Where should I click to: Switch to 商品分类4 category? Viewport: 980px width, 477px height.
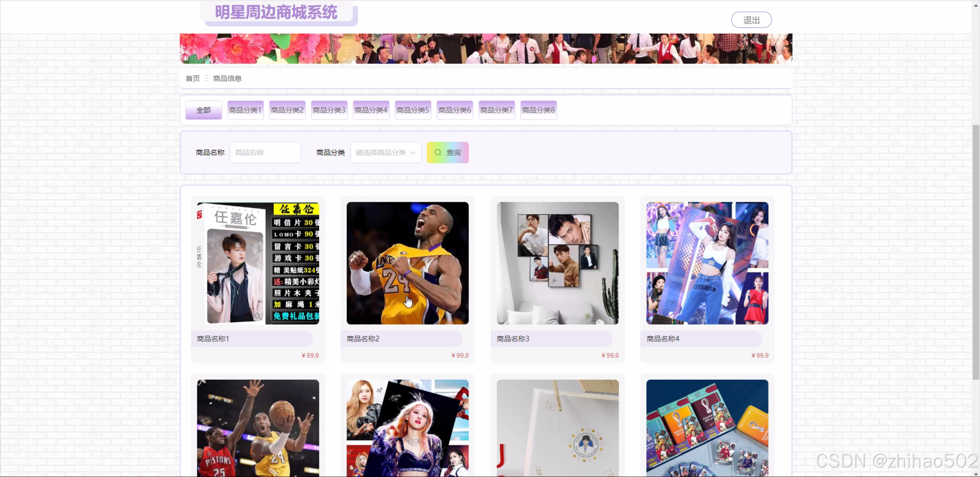[371, 110]
